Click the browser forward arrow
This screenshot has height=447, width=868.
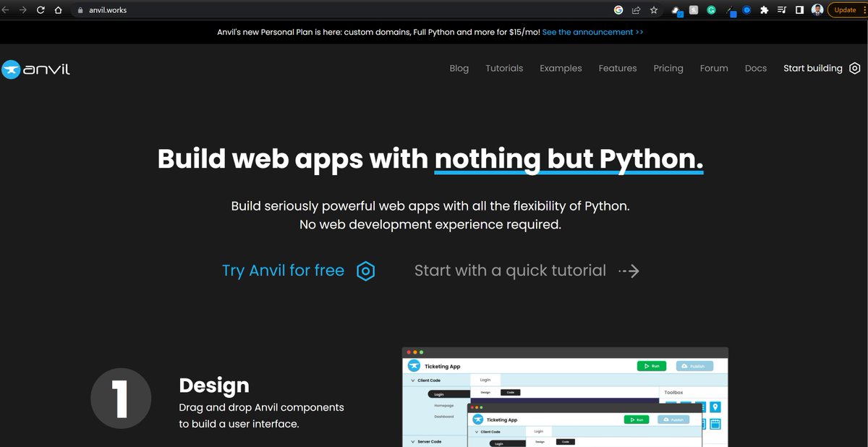pos(23,10)
